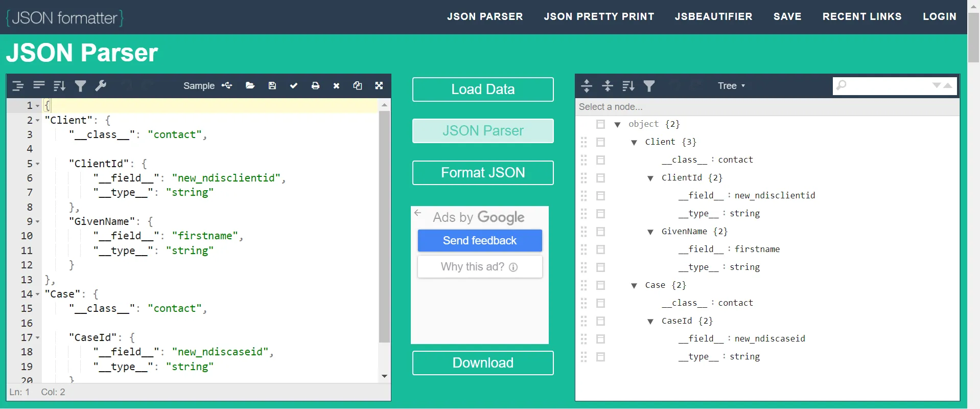Click the back arrow in the Google ad box

click(x=418, y=213)
